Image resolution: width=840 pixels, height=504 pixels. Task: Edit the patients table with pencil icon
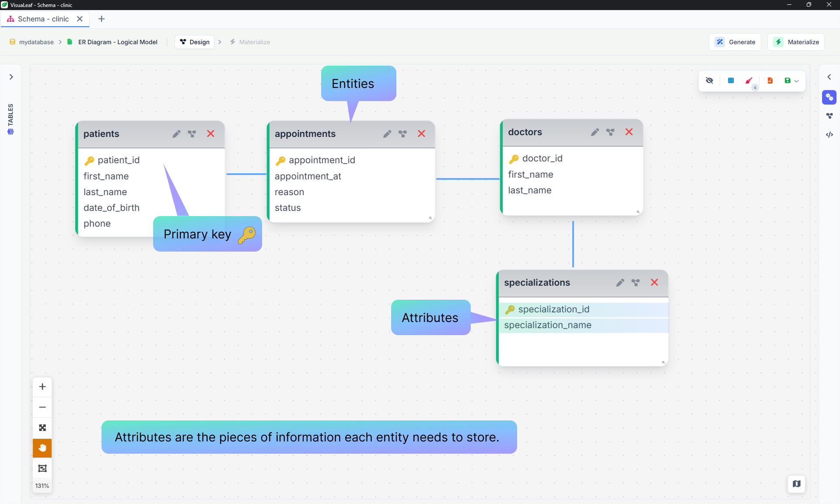[x=176, y=134]
